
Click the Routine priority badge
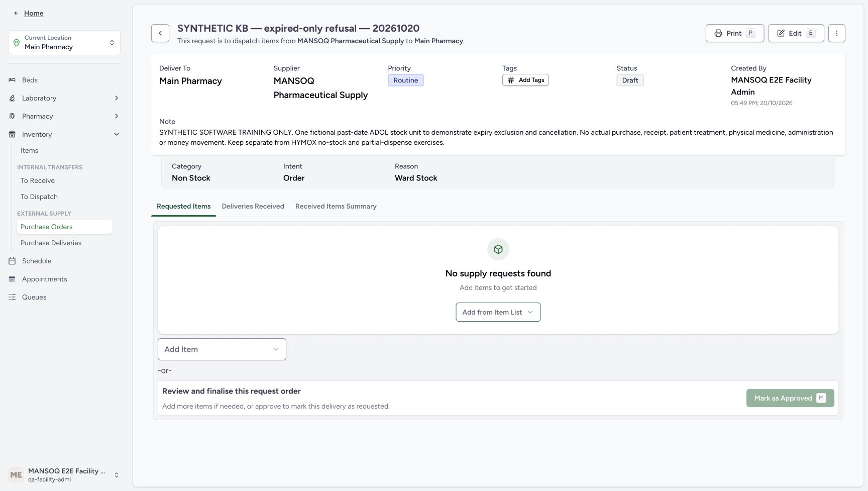(x=406, y=80)
